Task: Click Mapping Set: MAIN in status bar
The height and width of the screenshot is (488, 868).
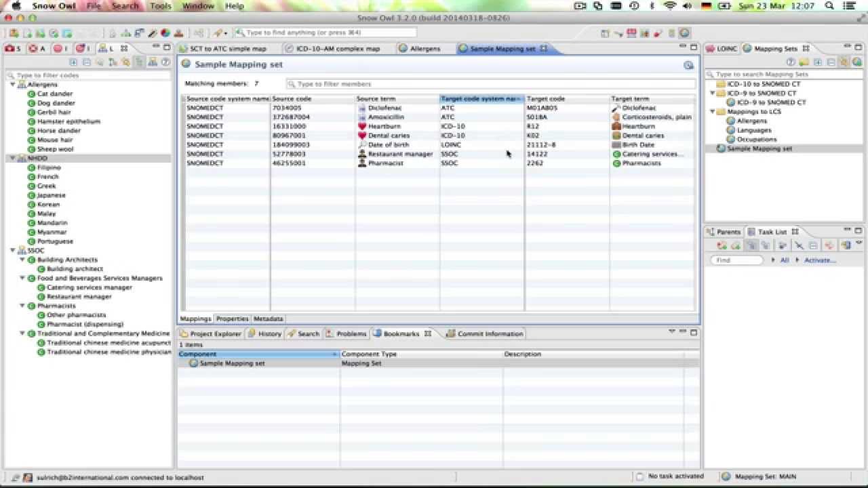Action: (759, 476)
